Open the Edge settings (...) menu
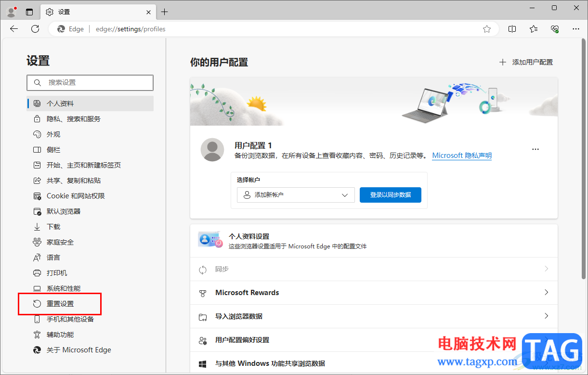This screenshot has height=375, width=588. pyautogui.click(x=576, y=29)
